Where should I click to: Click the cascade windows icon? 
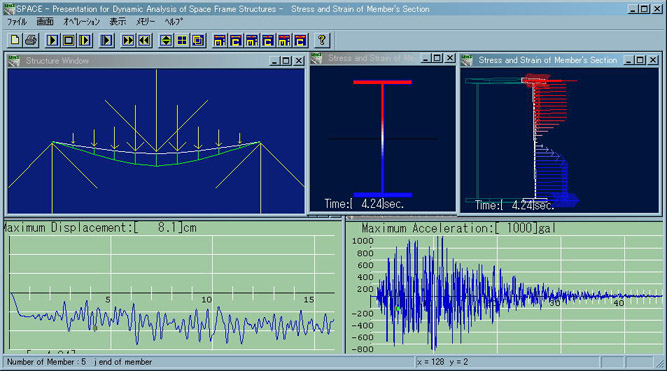coord(198,40)
